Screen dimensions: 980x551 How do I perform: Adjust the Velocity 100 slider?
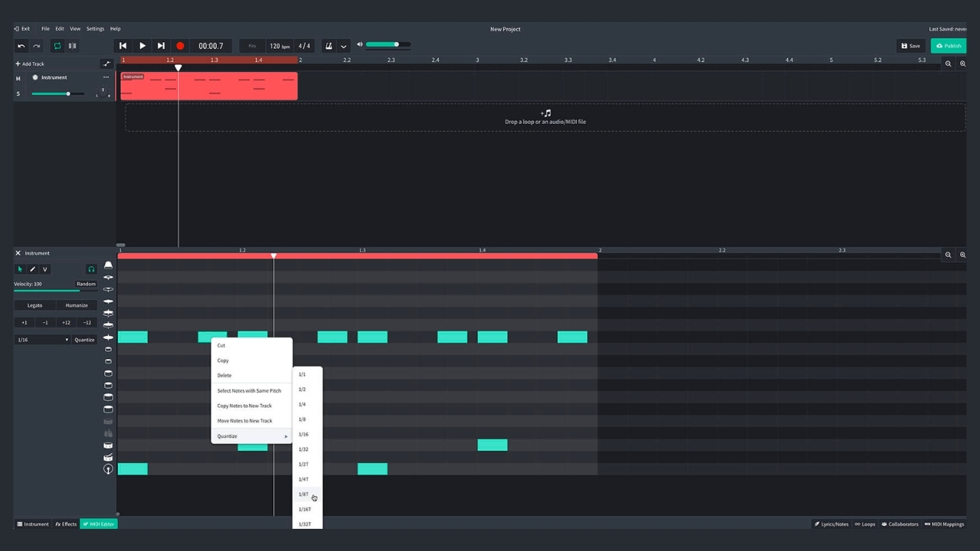click(x=54, y=291)
